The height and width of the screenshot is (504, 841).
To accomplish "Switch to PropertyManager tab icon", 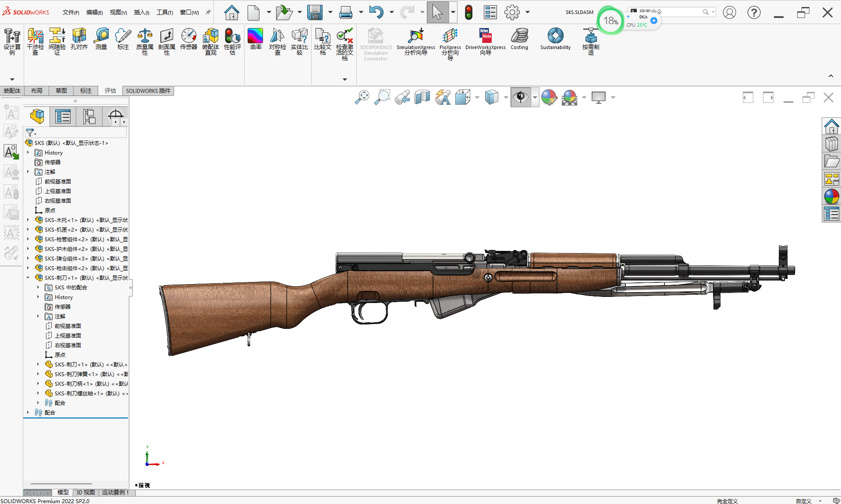I will 63,116.
